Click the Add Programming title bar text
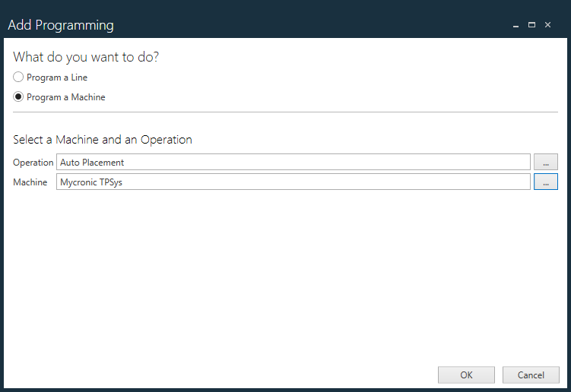The width and height of the screenshot is (571, 392). click(61, 25)
